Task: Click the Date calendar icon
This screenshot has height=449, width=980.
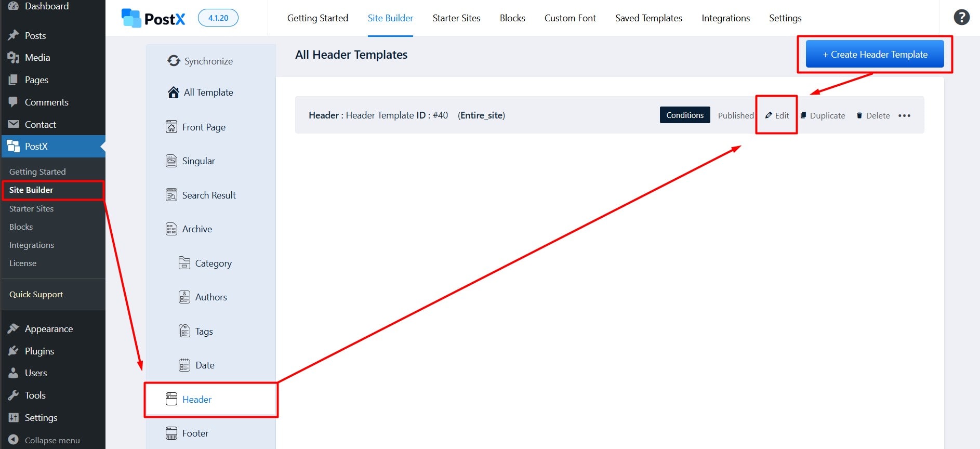Action: 184,365
